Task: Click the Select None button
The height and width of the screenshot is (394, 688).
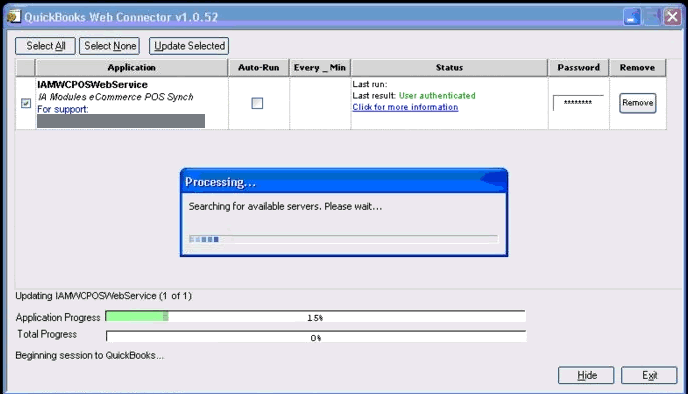Action: point(110,46)
